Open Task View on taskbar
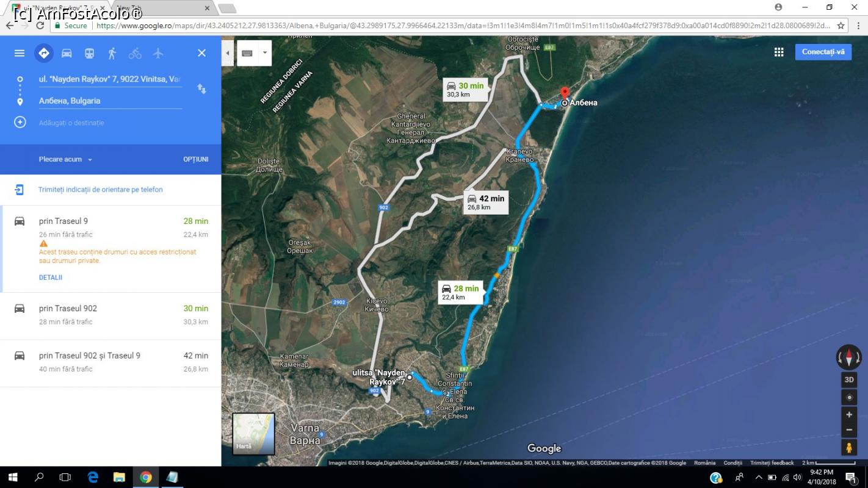The image size is (868, 488). click(65, 477)
